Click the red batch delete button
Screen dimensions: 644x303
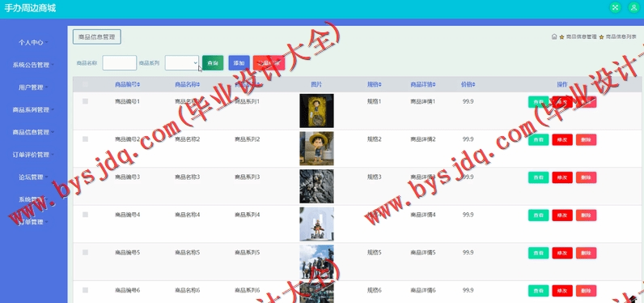pos(269,63)
